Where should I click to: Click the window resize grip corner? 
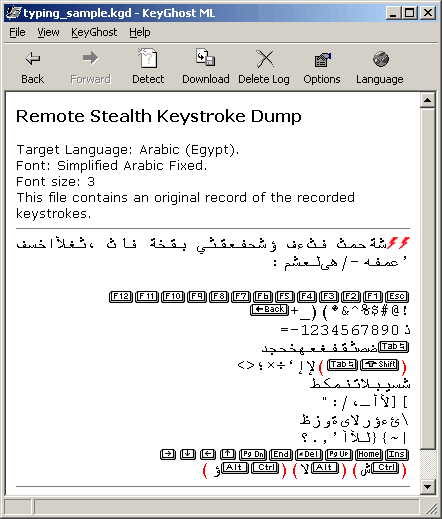[431, 508]
